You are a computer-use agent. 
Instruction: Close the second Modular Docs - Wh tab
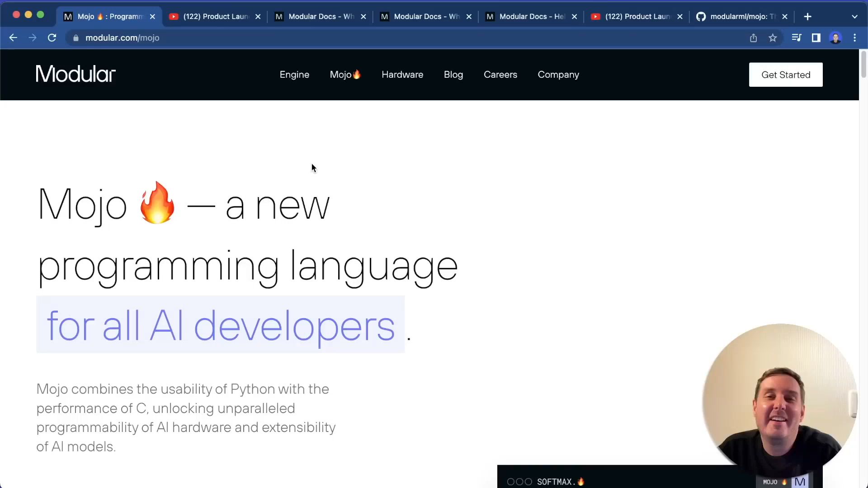[469, 17]
